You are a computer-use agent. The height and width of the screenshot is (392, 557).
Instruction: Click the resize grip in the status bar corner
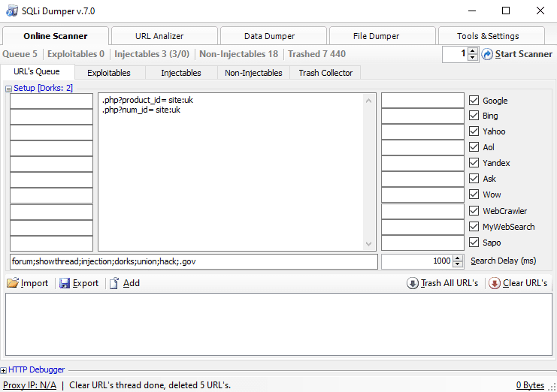(552, 387)
